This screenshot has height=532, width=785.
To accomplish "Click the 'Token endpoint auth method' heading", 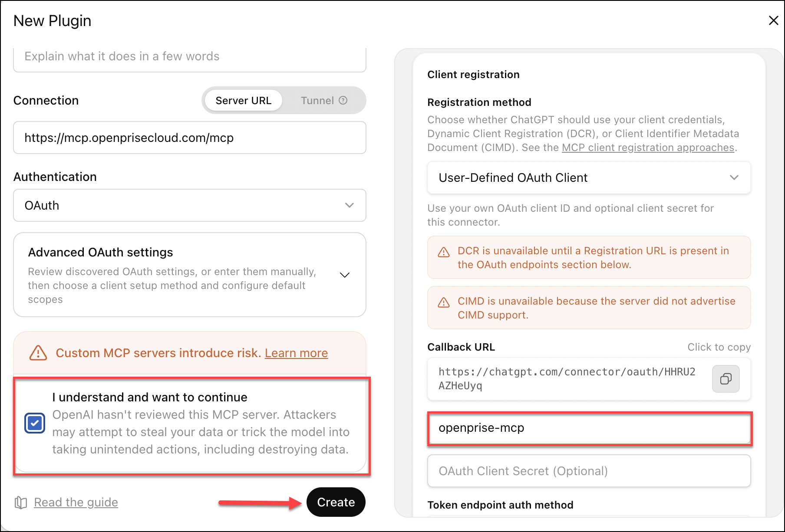I will coord(500,505).
